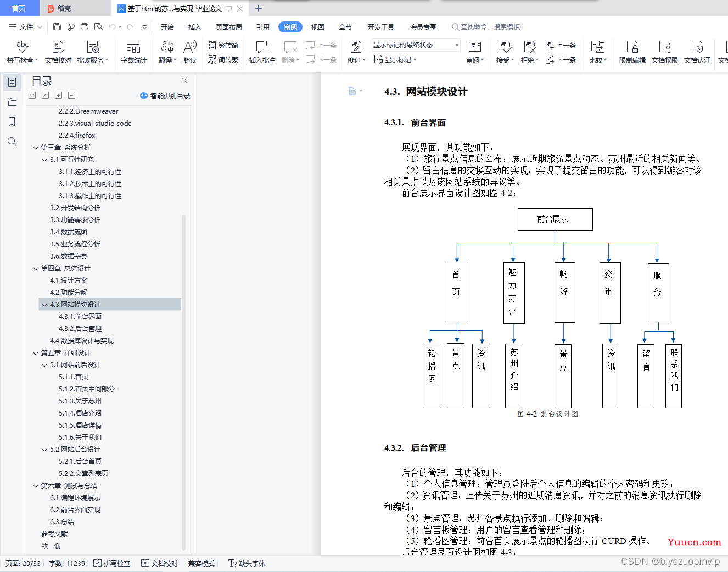
Task: Click 智能识别目录 smart TOC recognition
Action: (165, 96)
